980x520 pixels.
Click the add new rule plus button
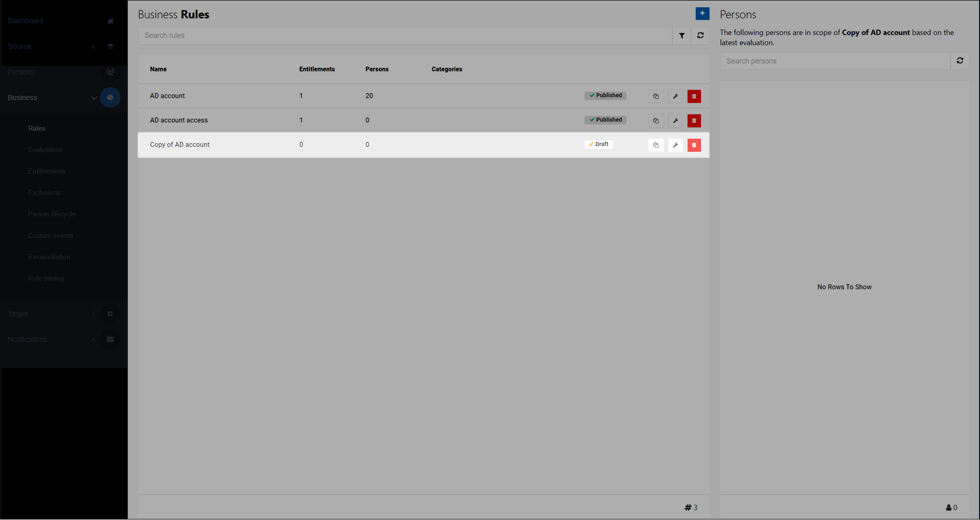click(702, 14)
